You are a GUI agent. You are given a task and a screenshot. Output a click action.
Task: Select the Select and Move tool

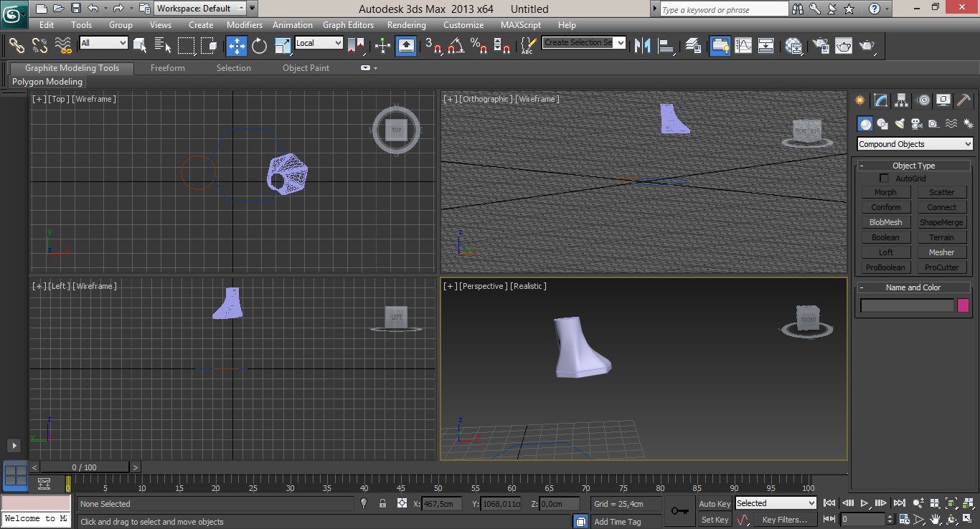point(236,45)
